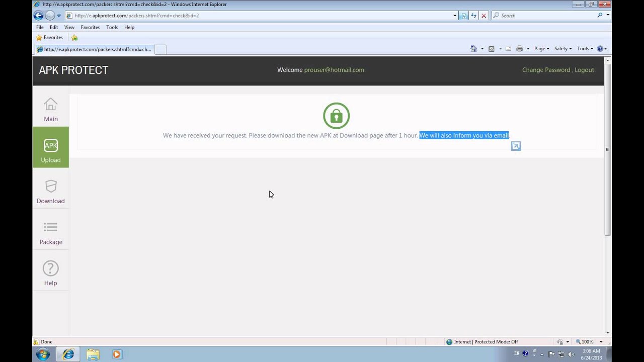The width and height of the screenshot is (644, 362).
Task: Select the e.apkprotect.com browser tab
Action: point(94,49)
